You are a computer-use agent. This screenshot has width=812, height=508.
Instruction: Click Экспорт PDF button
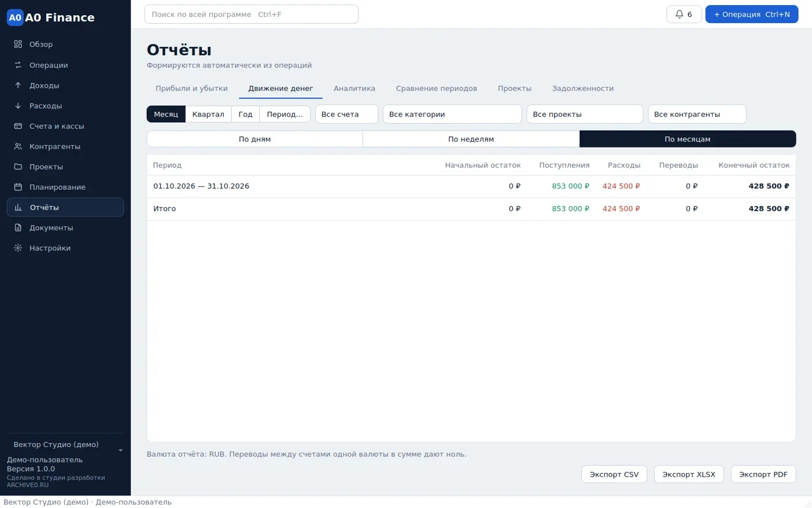[x=763, y=474]
